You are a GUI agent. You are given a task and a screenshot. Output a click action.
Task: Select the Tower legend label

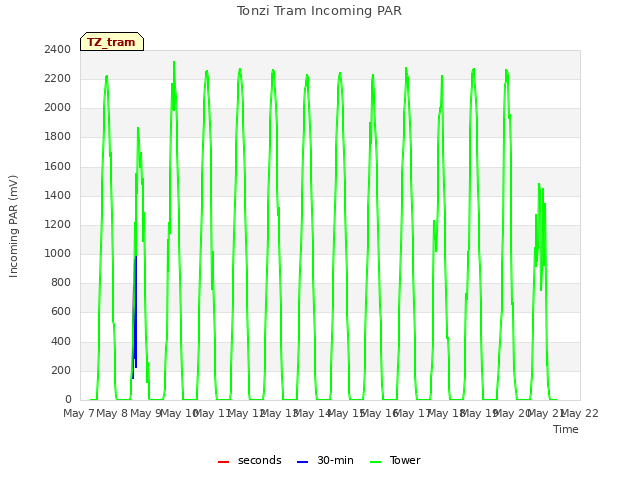tap(405, 460)
